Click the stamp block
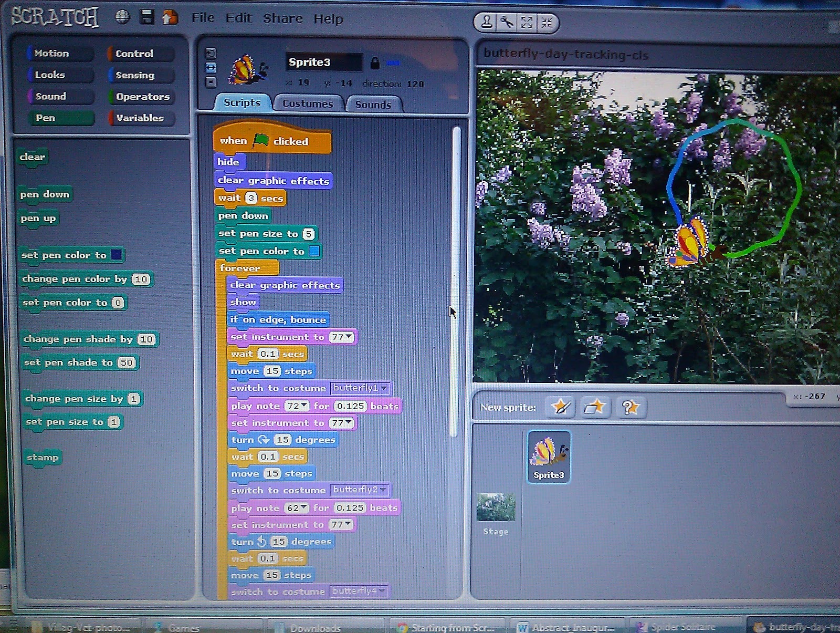Image resolution: width=840 pixels, height=633 pixels. point(43,457)
